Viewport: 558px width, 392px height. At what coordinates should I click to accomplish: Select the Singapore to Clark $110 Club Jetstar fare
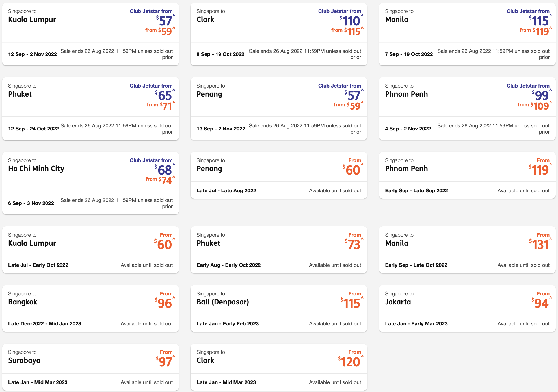279,34
